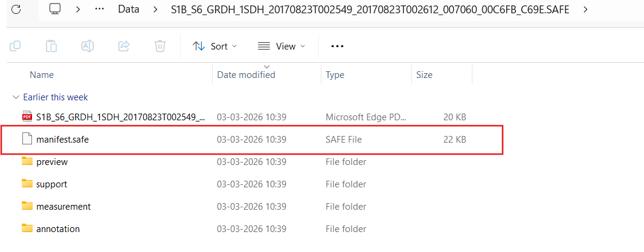Click the Delete trash can icon
Viewport: 644px width, 252px height.
[160, 46]
